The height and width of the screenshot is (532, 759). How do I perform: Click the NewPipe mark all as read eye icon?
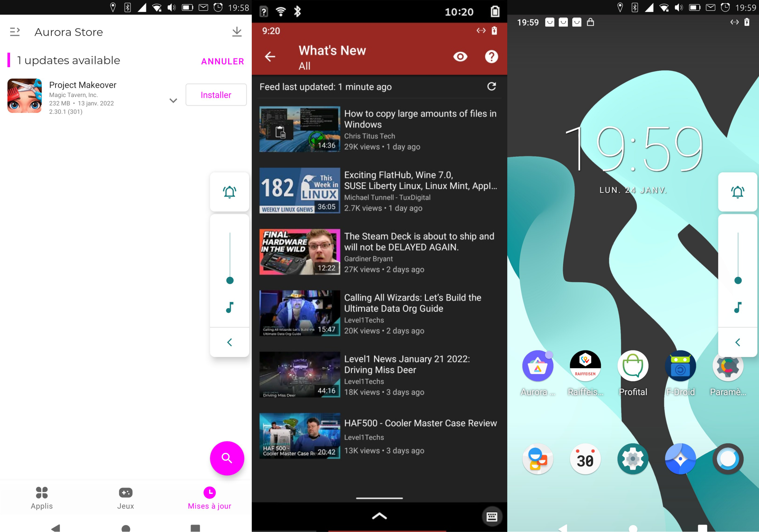coord(462,57)
